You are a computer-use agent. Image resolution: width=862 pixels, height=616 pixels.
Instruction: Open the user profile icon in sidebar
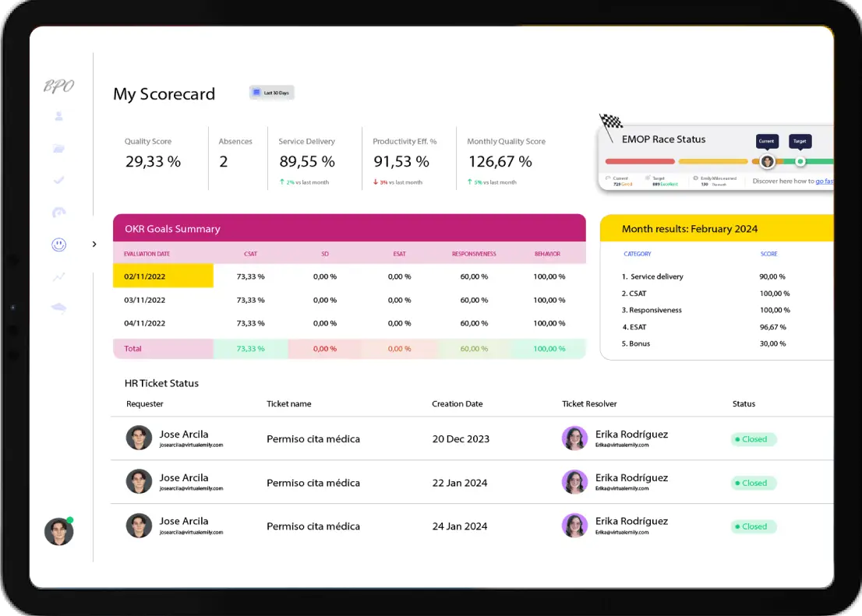click(58, 117)
